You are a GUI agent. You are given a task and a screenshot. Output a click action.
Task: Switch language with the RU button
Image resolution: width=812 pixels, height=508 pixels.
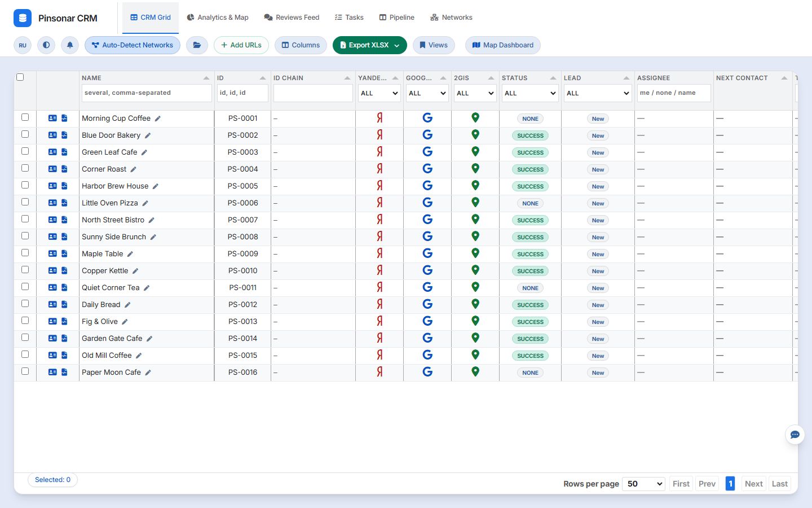(23, 45)
